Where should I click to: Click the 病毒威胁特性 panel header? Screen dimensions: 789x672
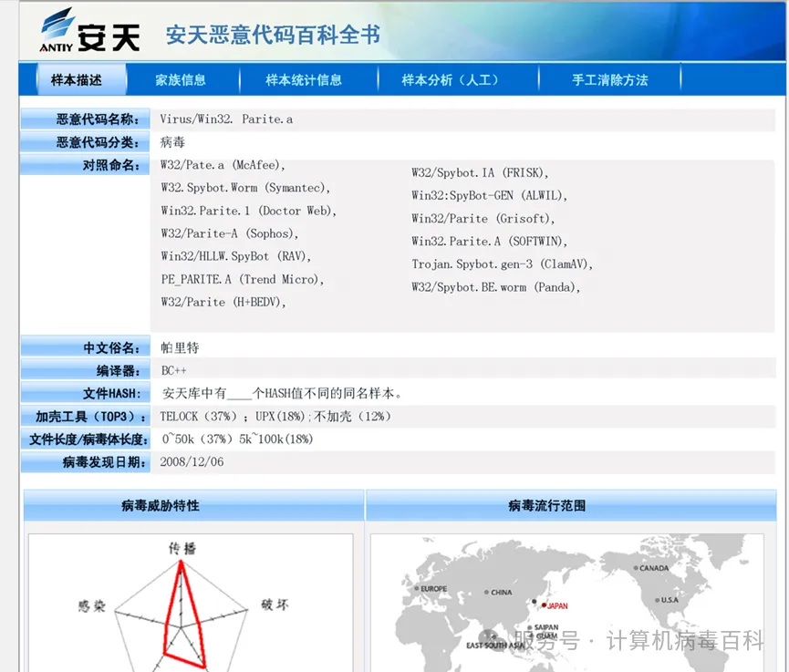click(193, 505)
